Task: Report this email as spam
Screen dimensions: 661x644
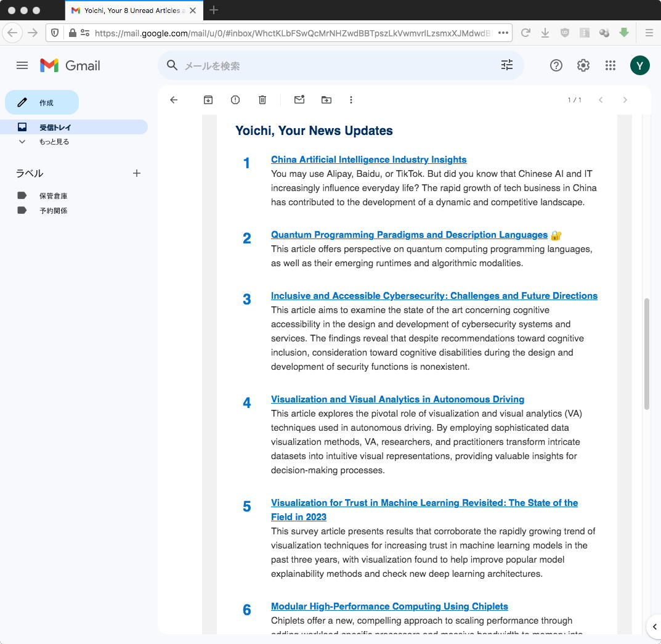Action: (235, 100)
